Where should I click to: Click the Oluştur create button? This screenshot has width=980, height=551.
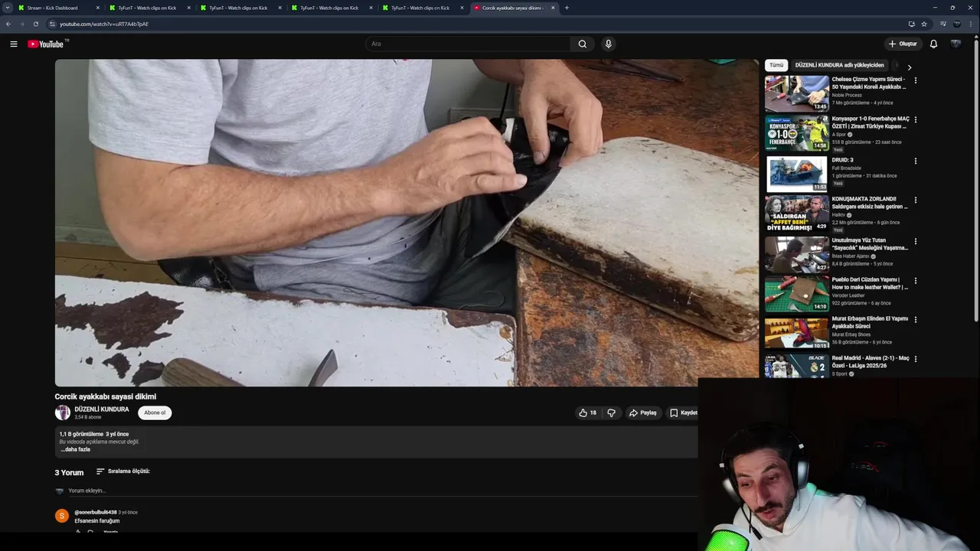click(903, 44)
